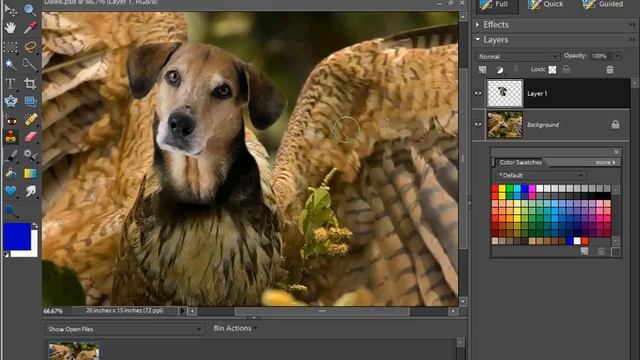Open the Opacity slider dropdown arrow
640x360 pixels.
click(x=617, y=56)
